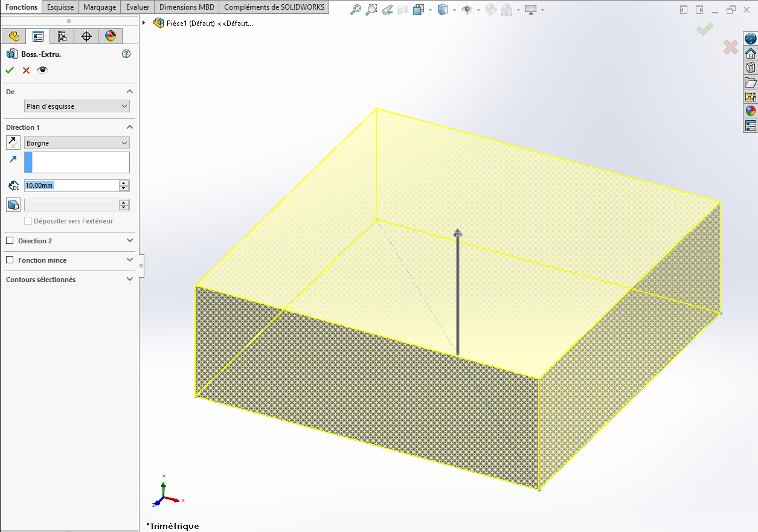Switch to the Evaluer tab
758x532 pixels.
tap(138, 7)
